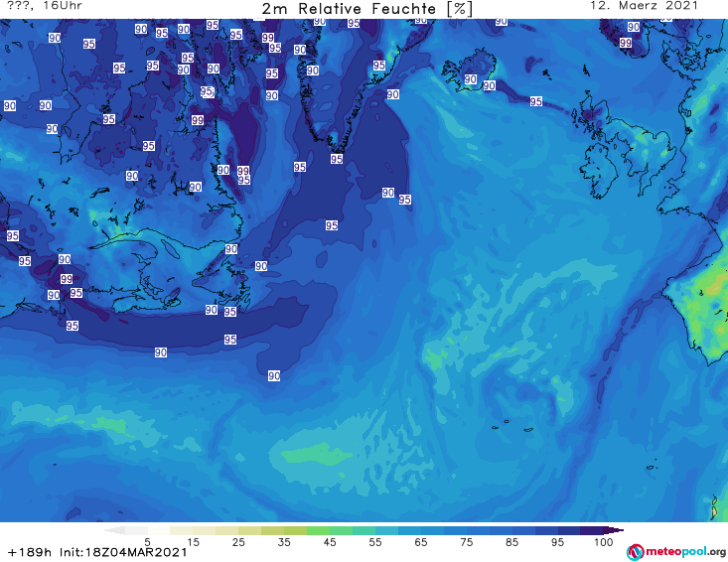Click legend value 65

[421, 542]
